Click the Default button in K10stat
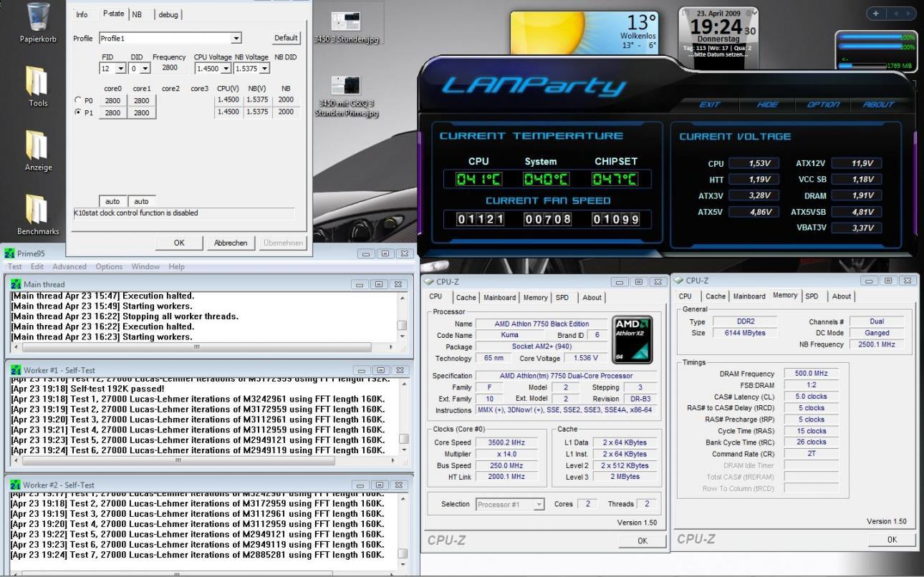Viewport: 924px width, 577px height. pyautogui.click(x=287, y=38)
